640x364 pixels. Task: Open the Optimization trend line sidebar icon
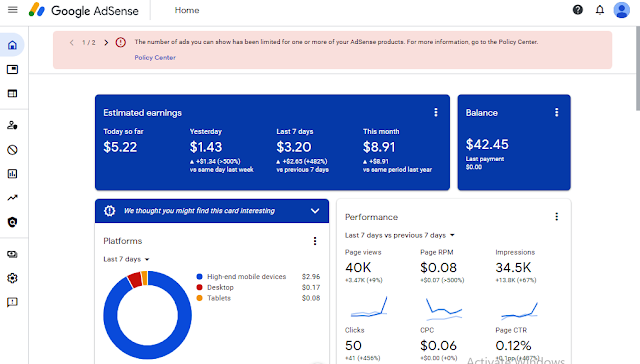tap(13, 198)
